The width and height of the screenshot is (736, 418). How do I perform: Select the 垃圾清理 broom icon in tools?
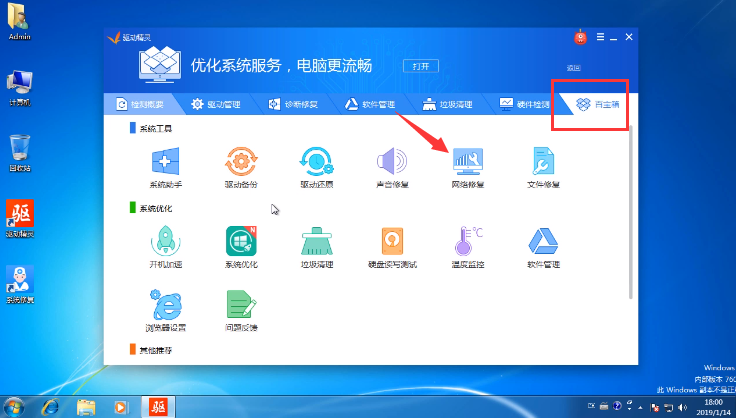coord(316,242)
